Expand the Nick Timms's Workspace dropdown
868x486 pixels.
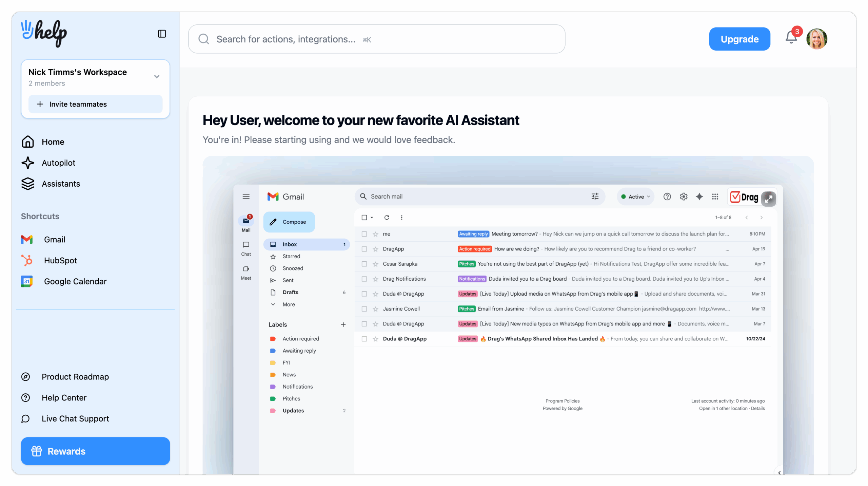click(157, 76)
